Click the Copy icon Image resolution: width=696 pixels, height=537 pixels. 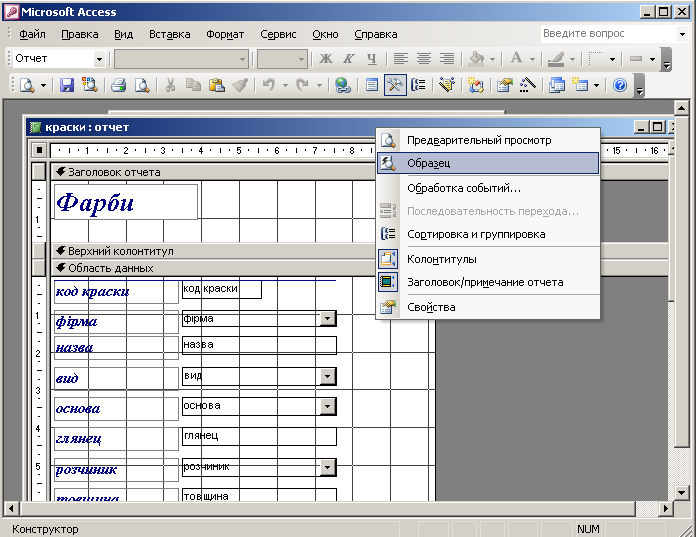194,85
